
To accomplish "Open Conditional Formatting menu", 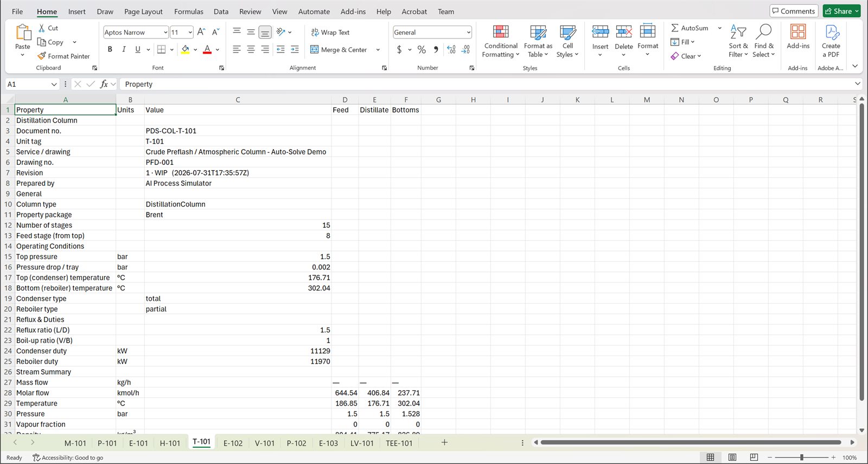I will (x=501, y=41).
